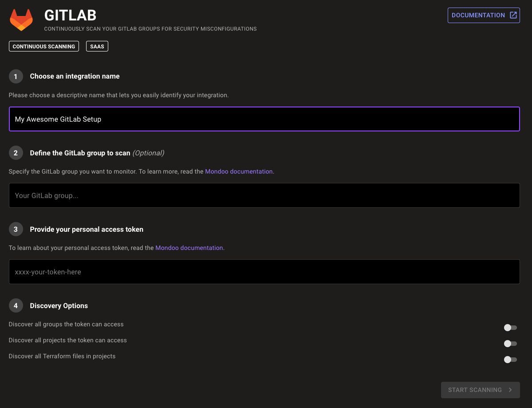The width and height of the screenshot is (532, 408).
Task: Click the My Awesome GitLab Setup name field
Action: [x=264, y=119]
